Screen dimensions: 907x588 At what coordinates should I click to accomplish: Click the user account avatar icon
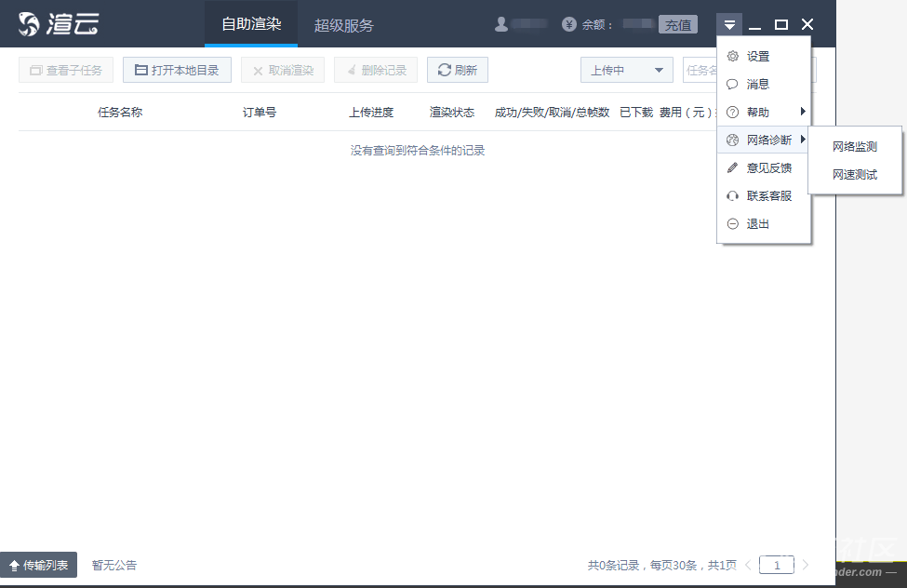[x=501, y=24]
